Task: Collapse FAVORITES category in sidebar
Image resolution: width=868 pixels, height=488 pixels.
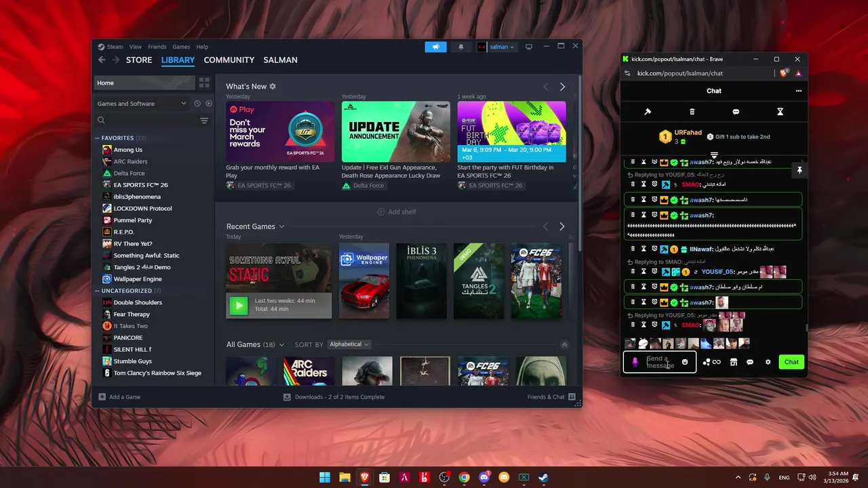Action: click(x=98, y=138)
